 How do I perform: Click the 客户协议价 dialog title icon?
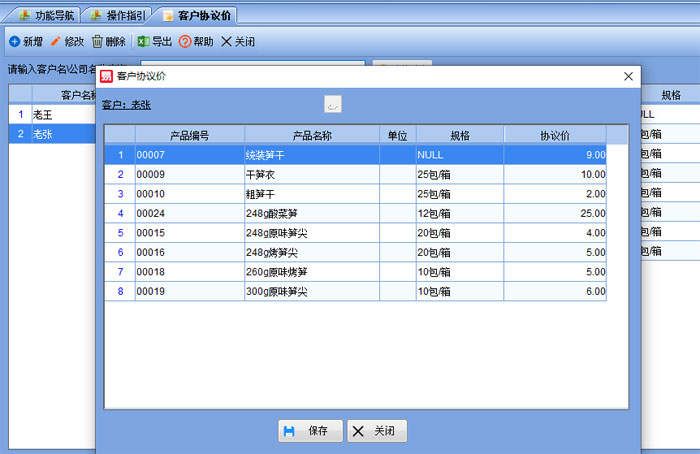tap(107, 76)
